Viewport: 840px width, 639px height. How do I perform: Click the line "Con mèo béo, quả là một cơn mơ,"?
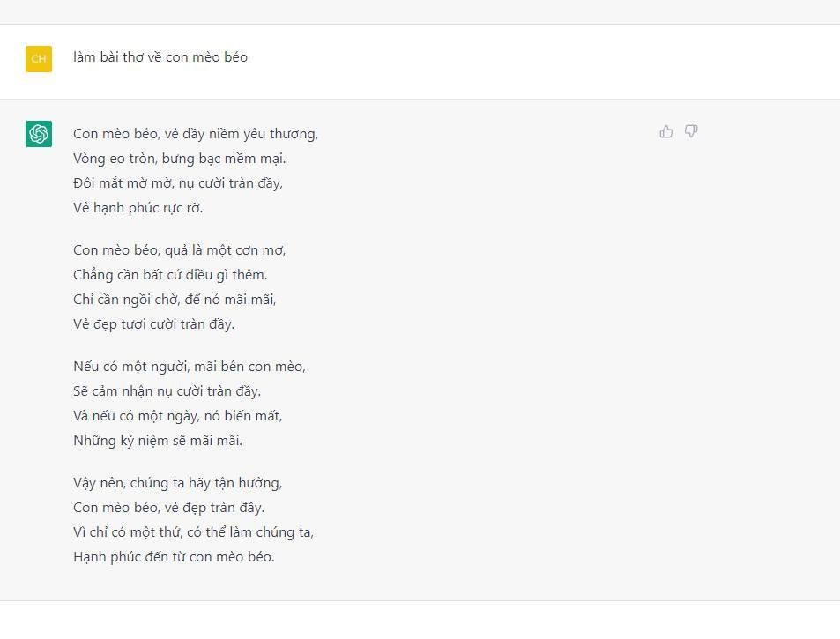click(x=180, y=250)
